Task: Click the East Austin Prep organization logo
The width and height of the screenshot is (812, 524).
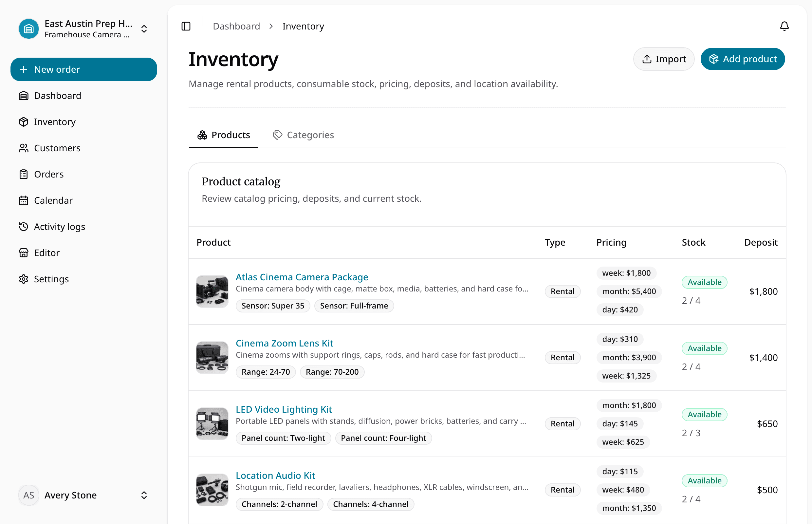Action: pos(29,29)
